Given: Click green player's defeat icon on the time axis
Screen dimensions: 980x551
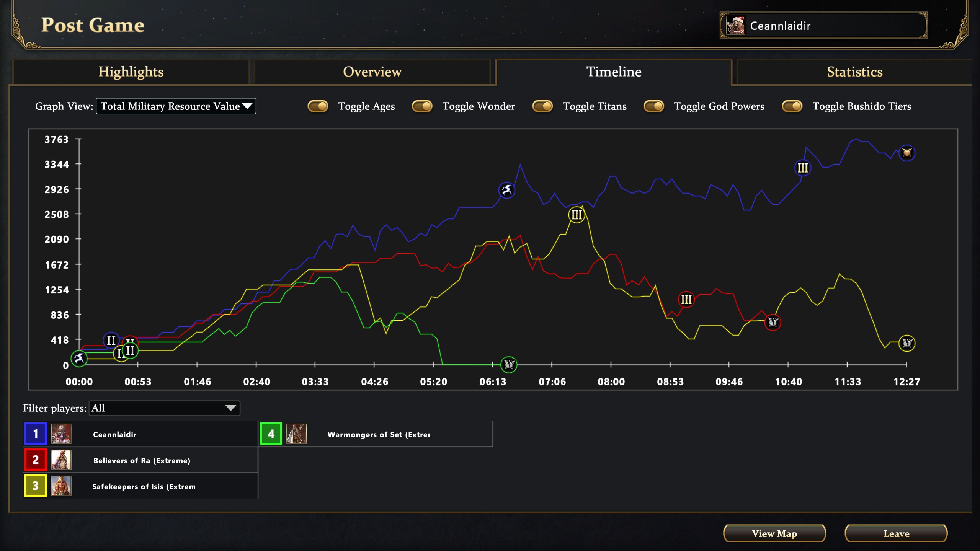Looking at the screenshot, I should point(509,364).
